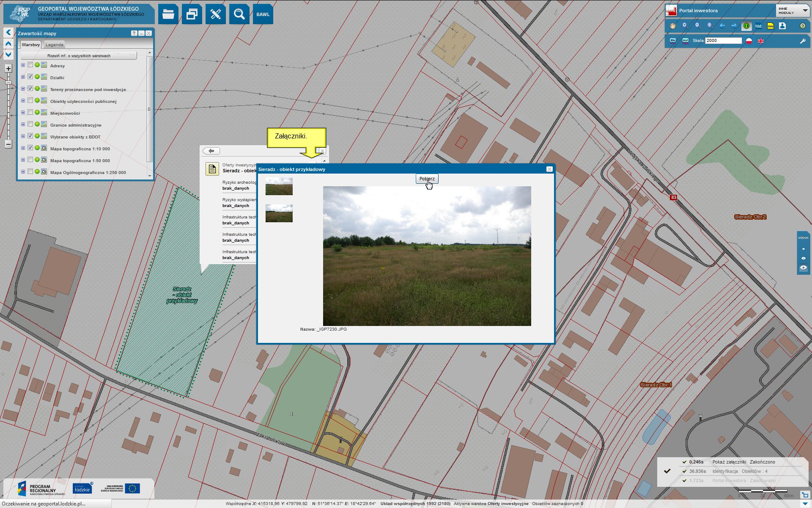Screen dimensions: 812x508
Task: Expand Obiekty użyteczności publicznej node
Action: click(23, 101)
